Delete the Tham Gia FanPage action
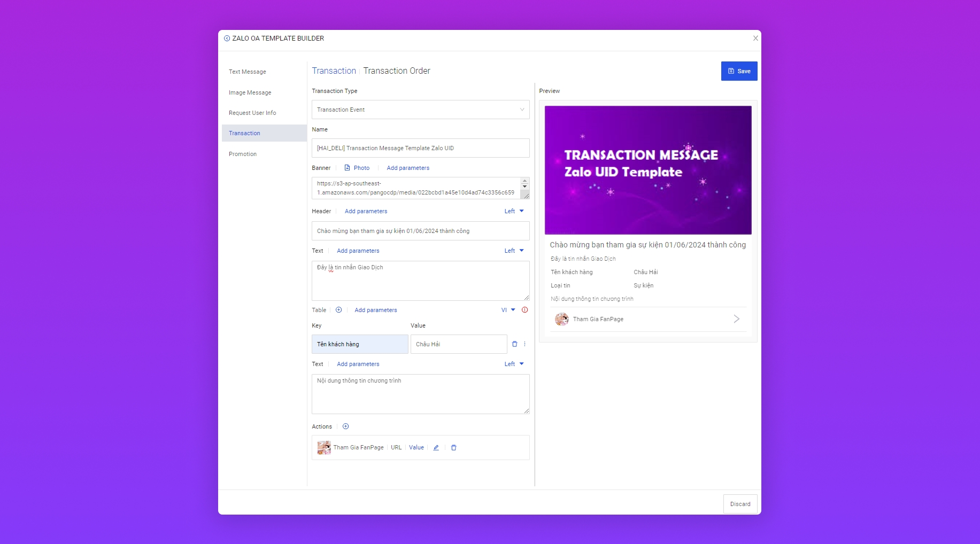Viewport: 980px width, 544px height. click(x=453, y=448)
